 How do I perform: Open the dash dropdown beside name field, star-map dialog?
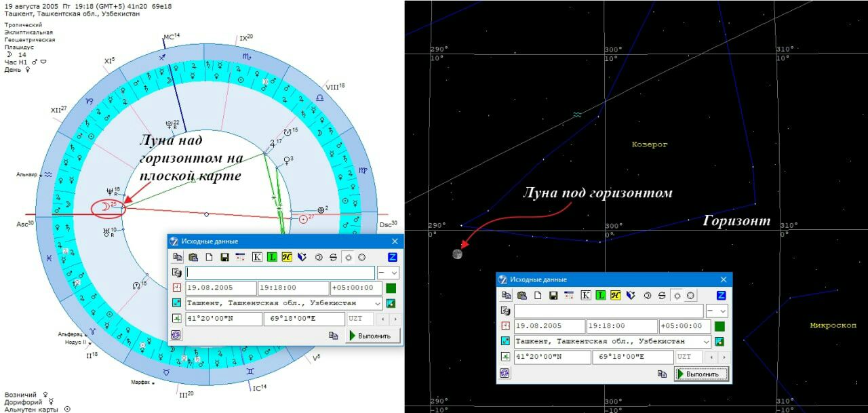[x=717, y=311]
